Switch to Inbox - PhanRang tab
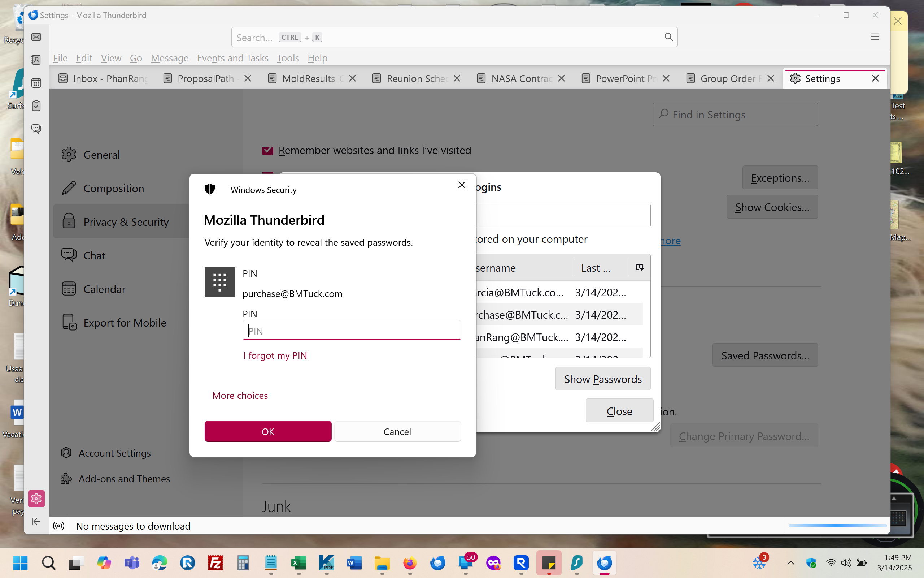This screenshot has width=924, height=578. (103, 78)
